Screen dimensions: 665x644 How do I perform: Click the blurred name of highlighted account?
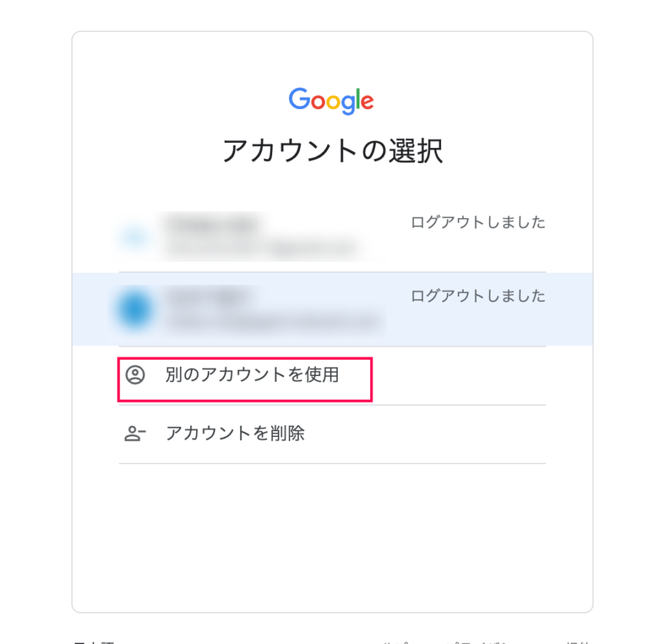tap(208, 296)
